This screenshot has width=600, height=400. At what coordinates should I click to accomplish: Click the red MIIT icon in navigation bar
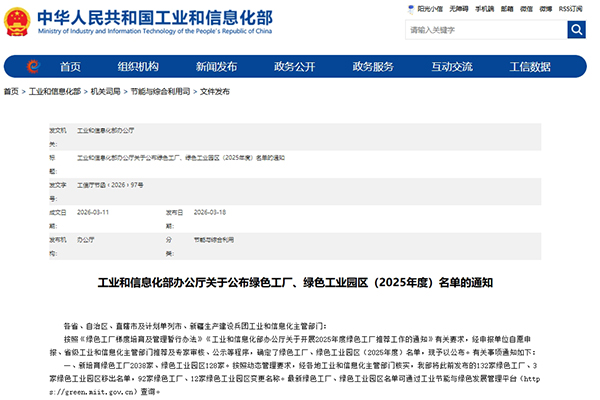pos(33,67)
